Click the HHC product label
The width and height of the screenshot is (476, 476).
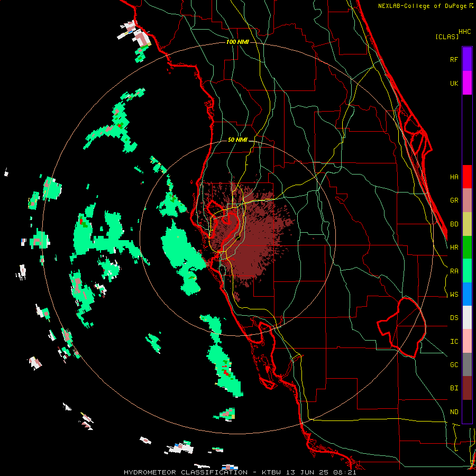tap(465, 32)
